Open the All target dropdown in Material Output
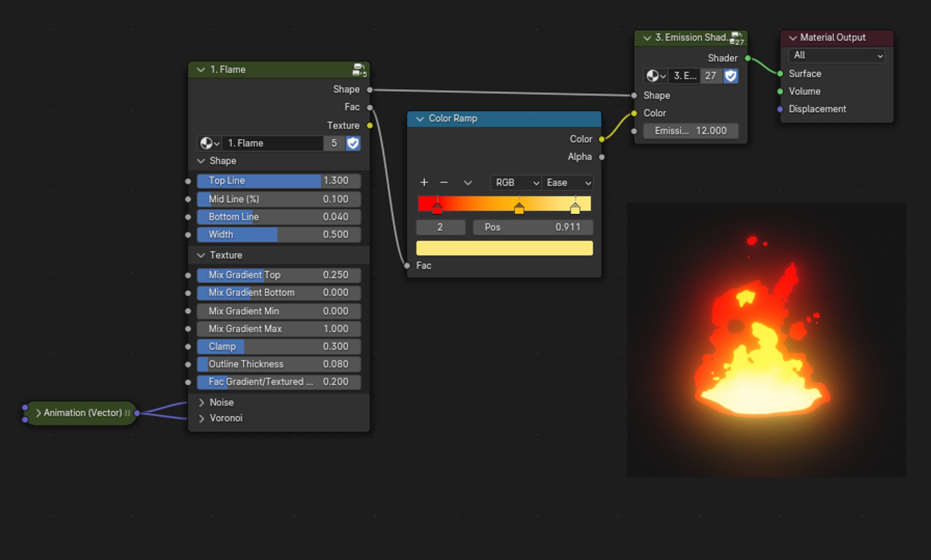931x560 pixels. (x=837, y=55)
